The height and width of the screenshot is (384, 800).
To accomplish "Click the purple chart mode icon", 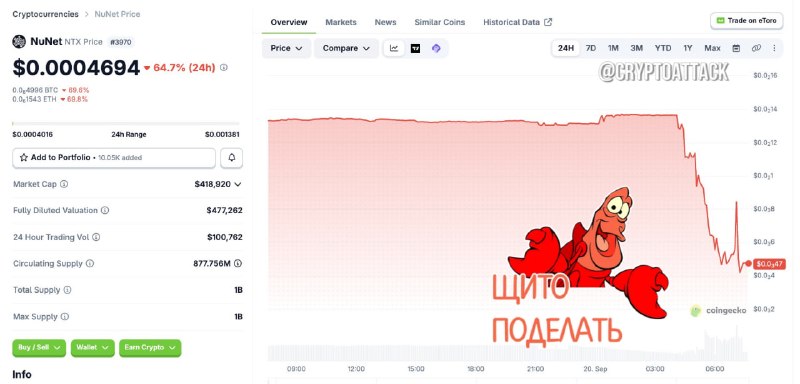I will tap(436, 48).
